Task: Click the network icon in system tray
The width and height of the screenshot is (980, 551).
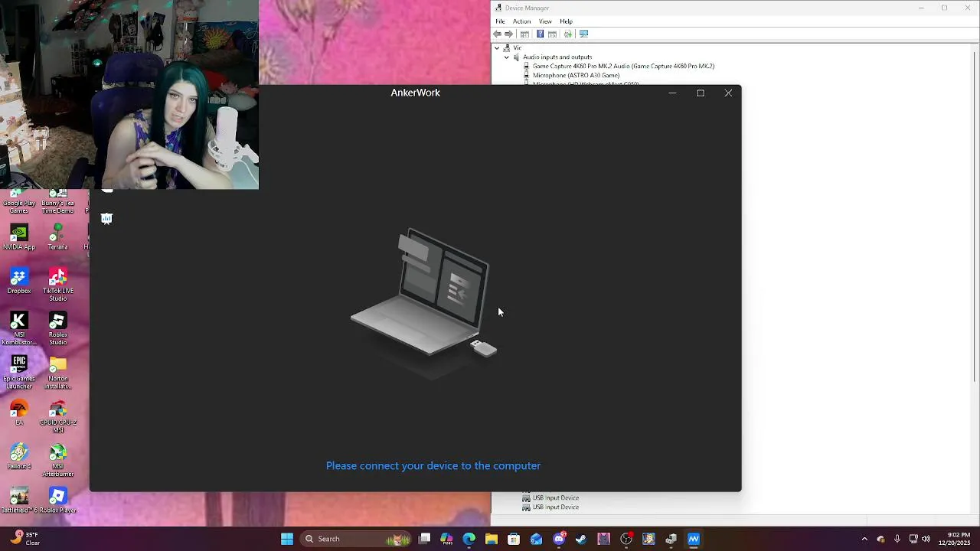Action: (x=913, y=539)
